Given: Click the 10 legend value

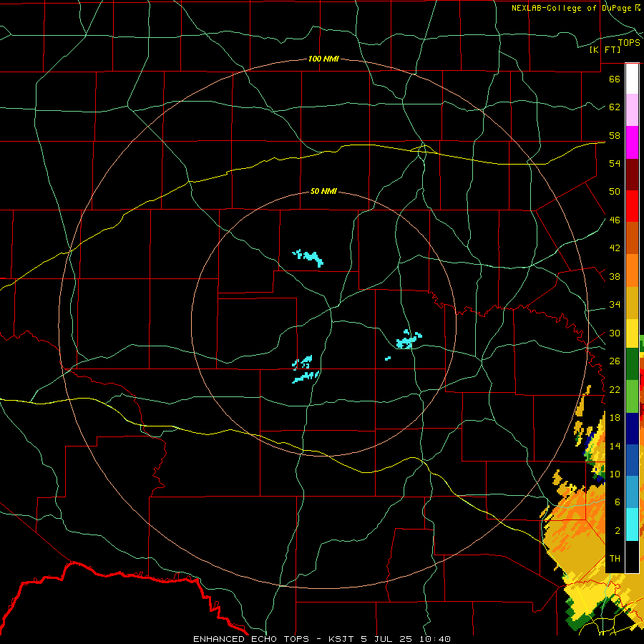Looking at the screenshot, I should tap(615, 474).
